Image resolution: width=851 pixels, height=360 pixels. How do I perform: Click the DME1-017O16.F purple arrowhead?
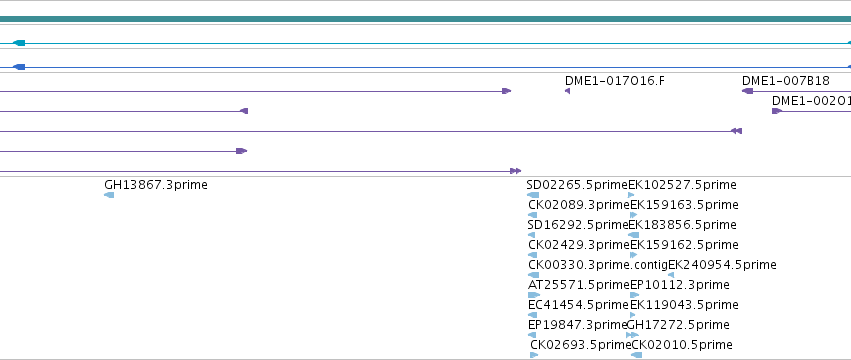pyautogui.click(x=567, y=91)
